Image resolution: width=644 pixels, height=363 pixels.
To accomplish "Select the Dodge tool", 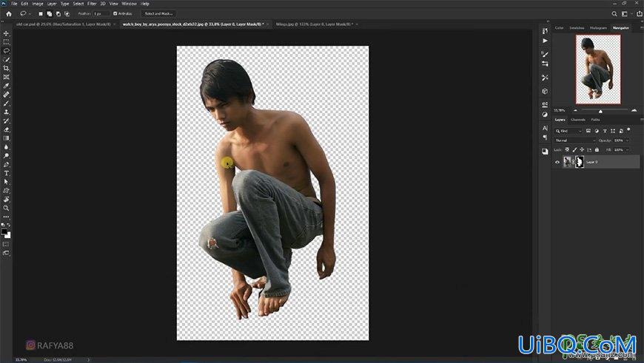I will (6, 156).
